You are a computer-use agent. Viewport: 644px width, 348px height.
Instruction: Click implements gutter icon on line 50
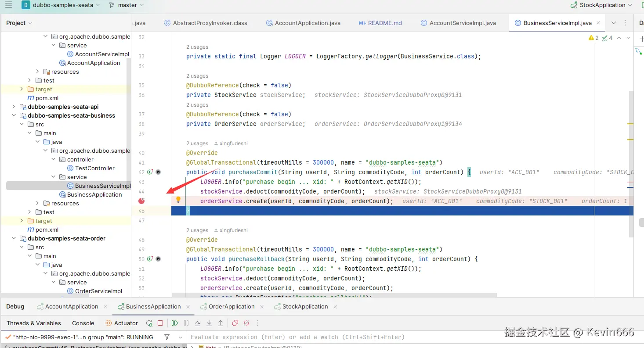150,259
